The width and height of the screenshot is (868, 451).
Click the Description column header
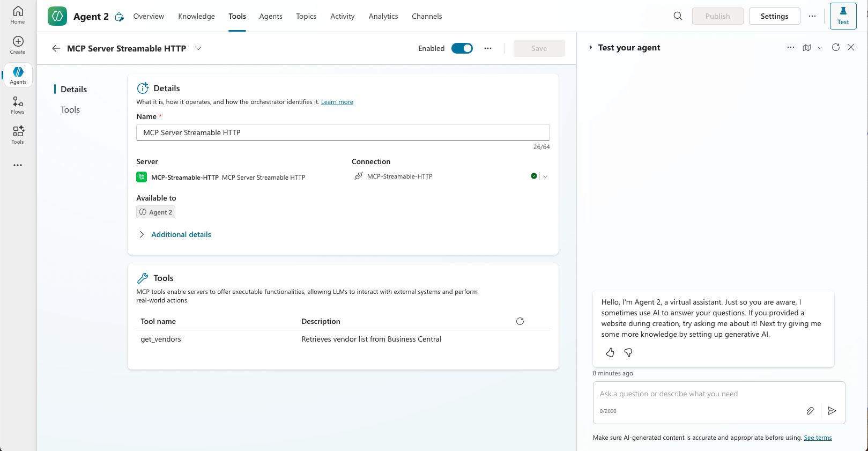pos(321,321)
